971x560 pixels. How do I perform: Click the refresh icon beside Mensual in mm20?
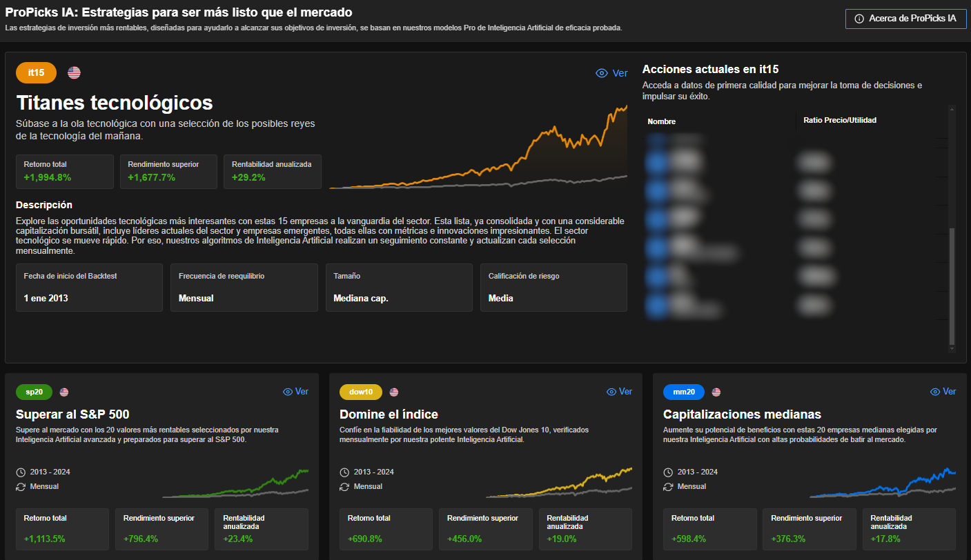tap(668, 486)
